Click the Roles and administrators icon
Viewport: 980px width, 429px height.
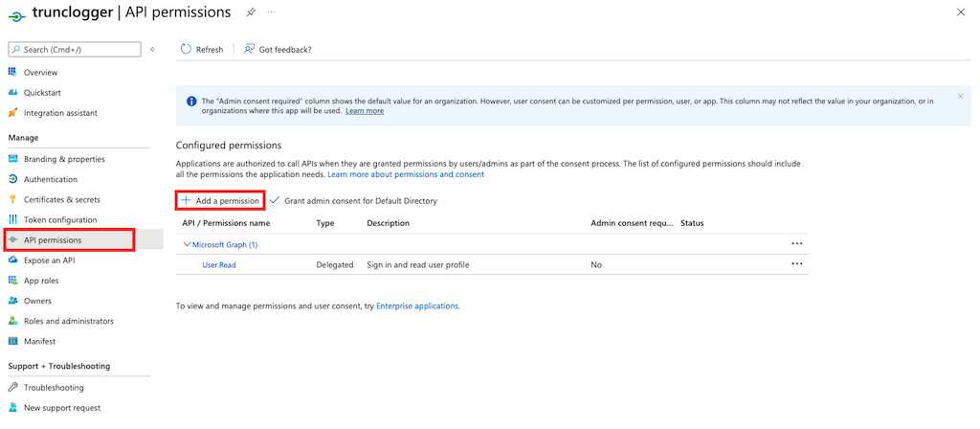coord(12,321)
